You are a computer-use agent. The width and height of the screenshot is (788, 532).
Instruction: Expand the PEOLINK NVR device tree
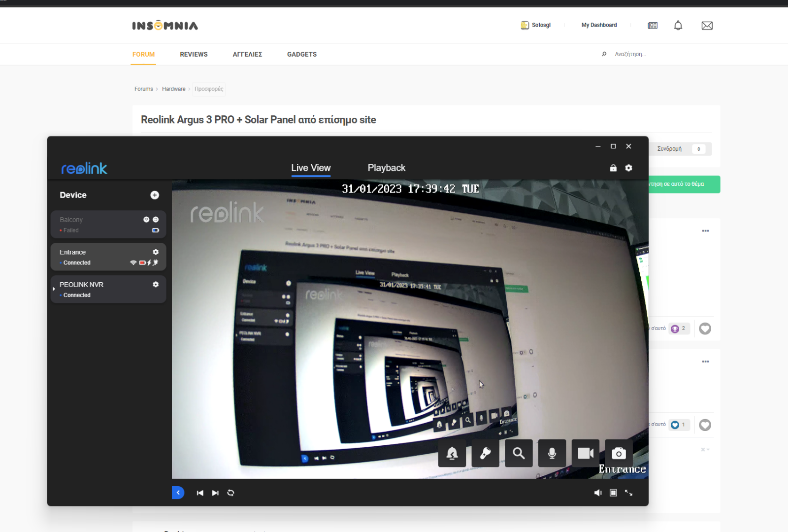coord(54,289)
